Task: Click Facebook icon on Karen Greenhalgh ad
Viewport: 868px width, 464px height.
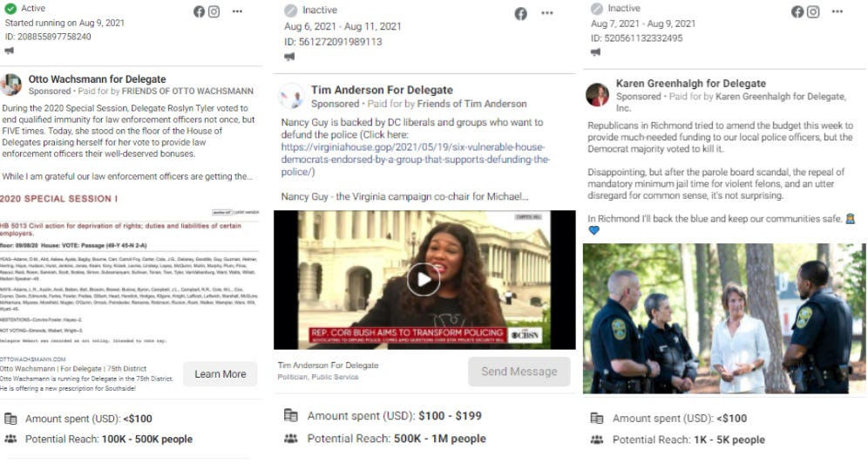Action: [x=797, y=11]
